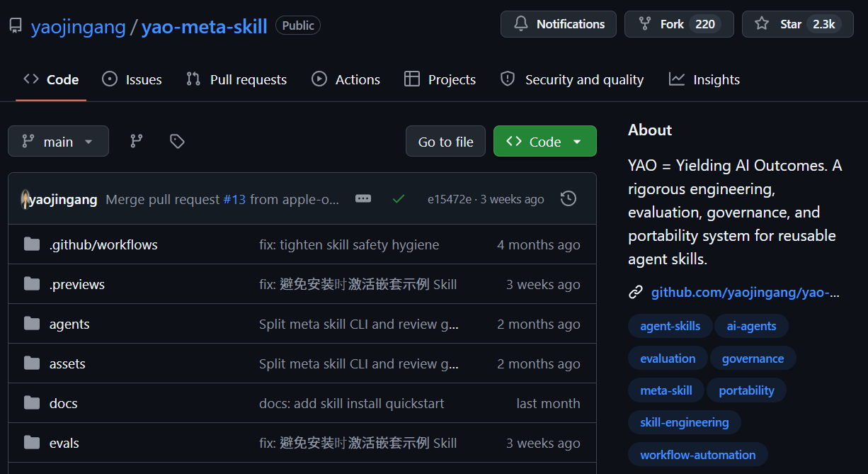This screenshot has width=868, height=474.
Task: Click the Notifications bell icon
Action: click(x=521, y=24)
